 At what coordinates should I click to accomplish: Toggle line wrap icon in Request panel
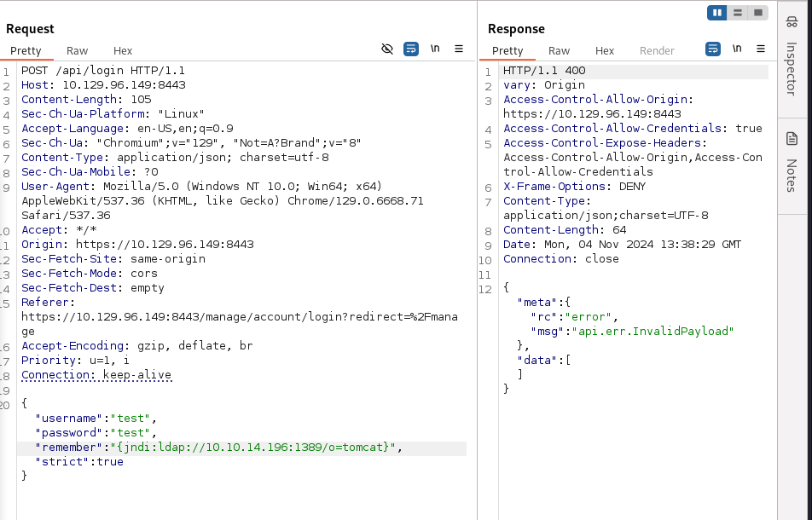pyautogui.click(x=410, y=49)
